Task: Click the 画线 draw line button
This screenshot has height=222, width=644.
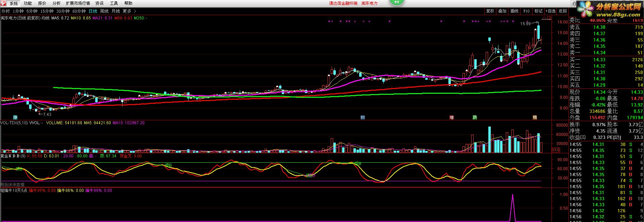Action: (x=514, y=11)
